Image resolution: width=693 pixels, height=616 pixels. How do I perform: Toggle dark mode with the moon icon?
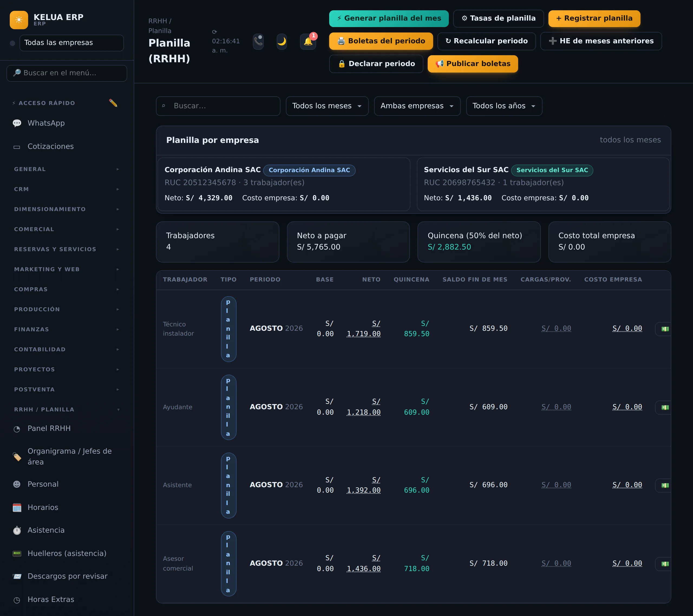[x=282, y=41]
